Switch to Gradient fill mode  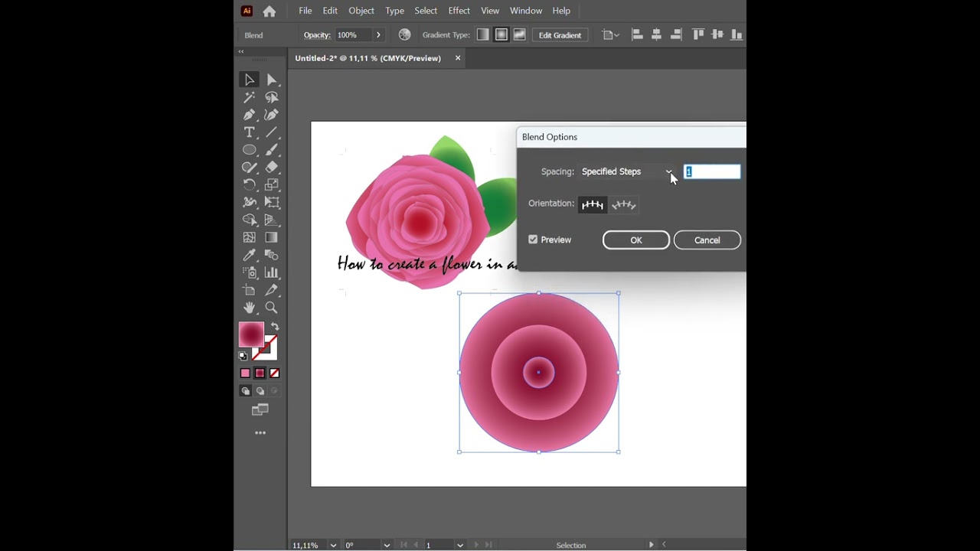click(260, 373)
